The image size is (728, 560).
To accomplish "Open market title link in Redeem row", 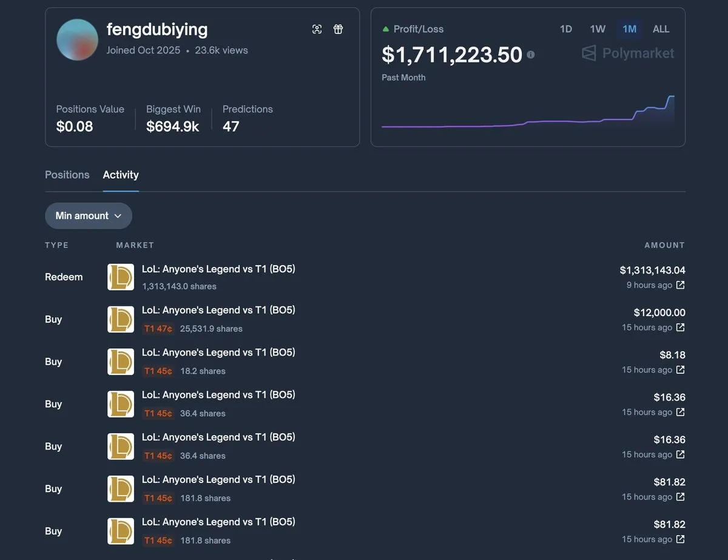I will click(218, 269).
